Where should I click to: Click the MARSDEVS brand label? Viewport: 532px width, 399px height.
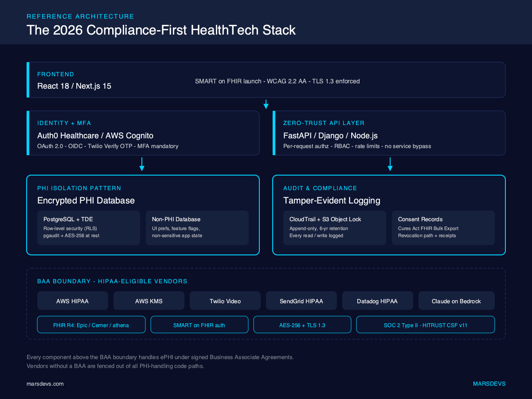pos(489,383)
